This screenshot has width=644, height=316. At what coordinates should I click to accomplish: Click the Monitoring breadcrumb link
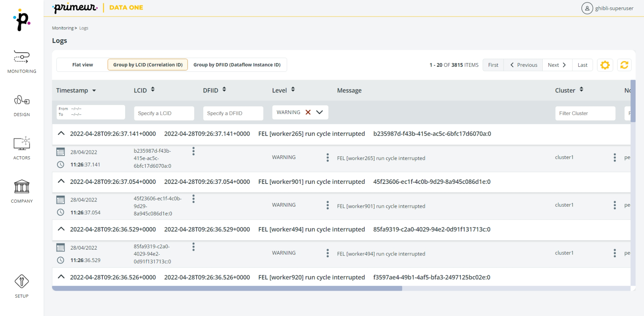click(x=63, y=28)
